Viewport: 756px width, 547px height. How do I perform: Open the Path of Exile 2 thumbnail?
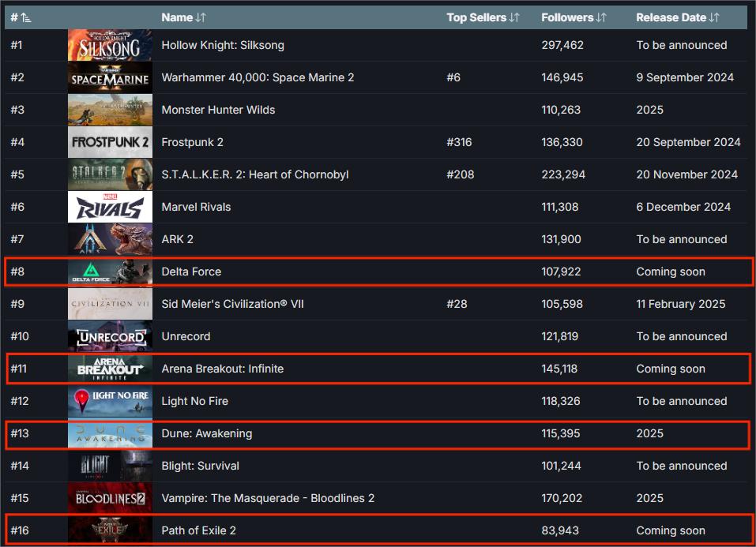tap(110, 530)
